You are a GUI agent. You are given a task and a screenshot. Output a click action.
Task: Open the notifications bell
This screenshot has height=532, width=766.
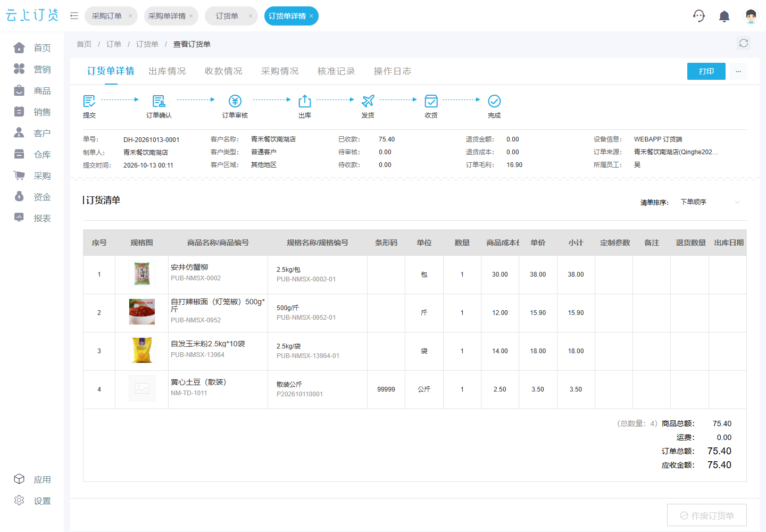click(724, 16)
